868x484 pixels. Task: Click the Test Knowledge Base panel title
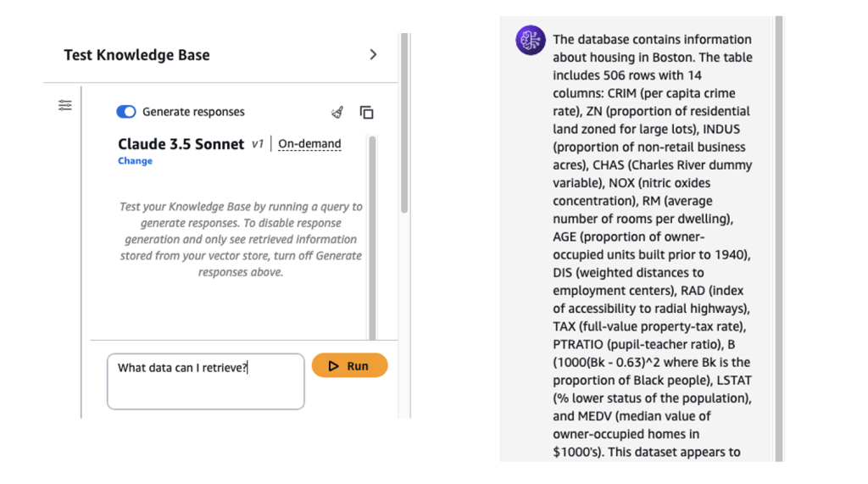(x=136, y=55)
